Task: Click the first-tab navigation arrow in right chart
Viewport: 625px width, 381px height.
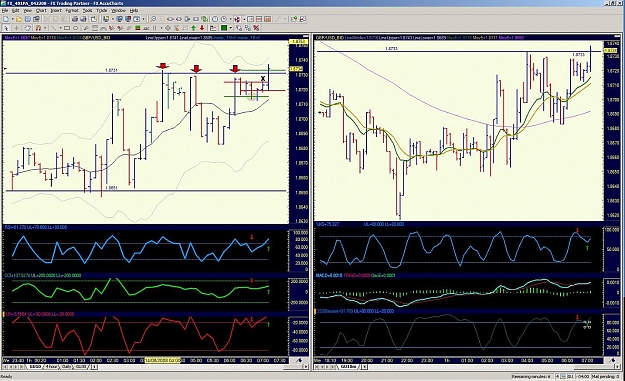Action: coord(316,367)
